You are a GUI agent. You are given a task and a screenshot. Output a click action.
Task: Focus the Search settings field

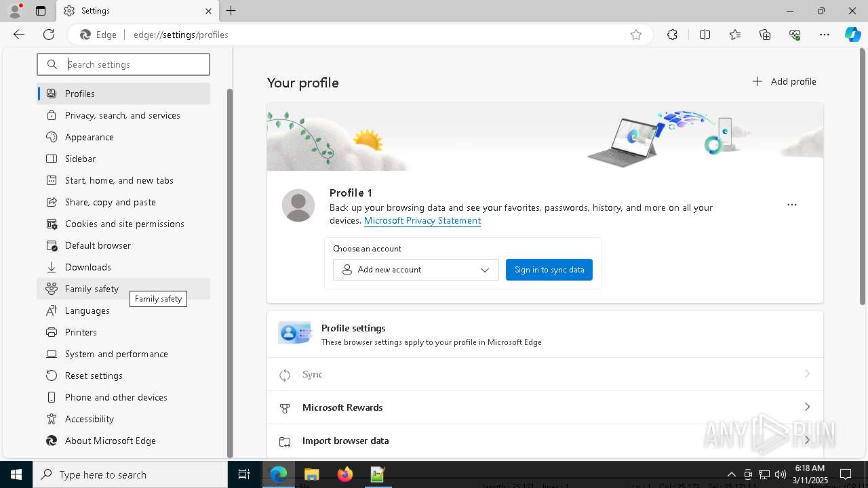123,64
